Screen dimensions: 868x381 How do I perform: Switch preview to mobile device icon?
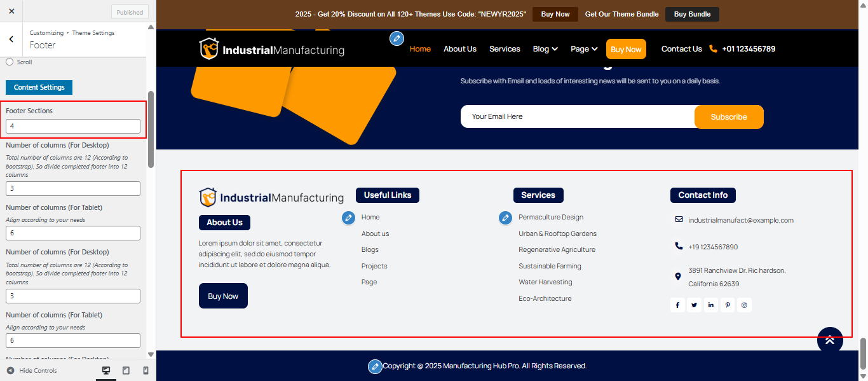click(x=146, y=370)
